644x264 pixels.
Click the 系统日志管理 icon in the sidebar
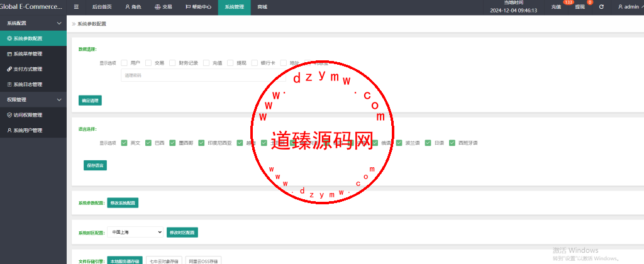click(9, 85)
